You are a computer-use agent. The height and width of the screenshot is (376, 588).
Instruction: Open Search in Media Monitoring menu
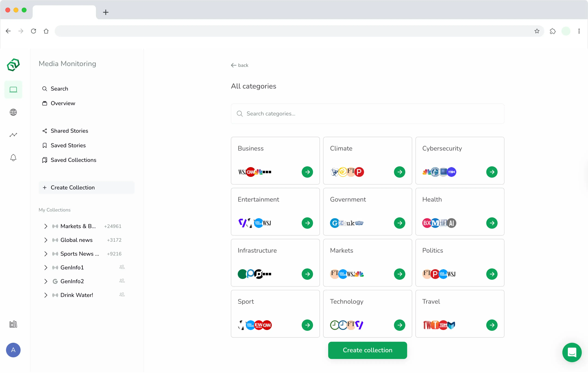(55, 89)
